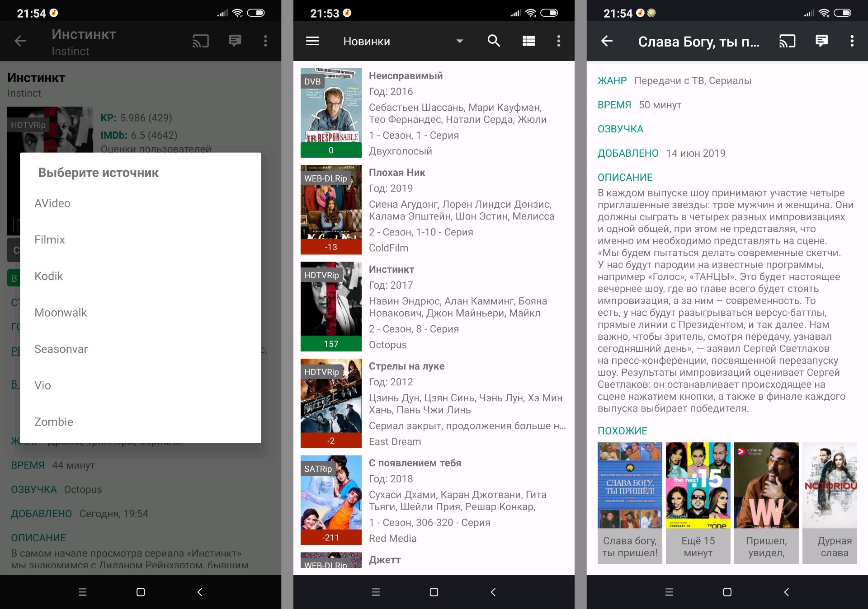
Task: Go back from Слава Богу screen
Action: click(x=607, y=41)
